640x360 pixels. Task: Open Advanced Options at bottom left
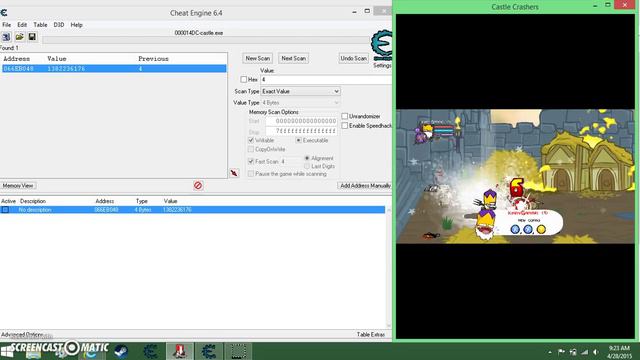point(22,335)
